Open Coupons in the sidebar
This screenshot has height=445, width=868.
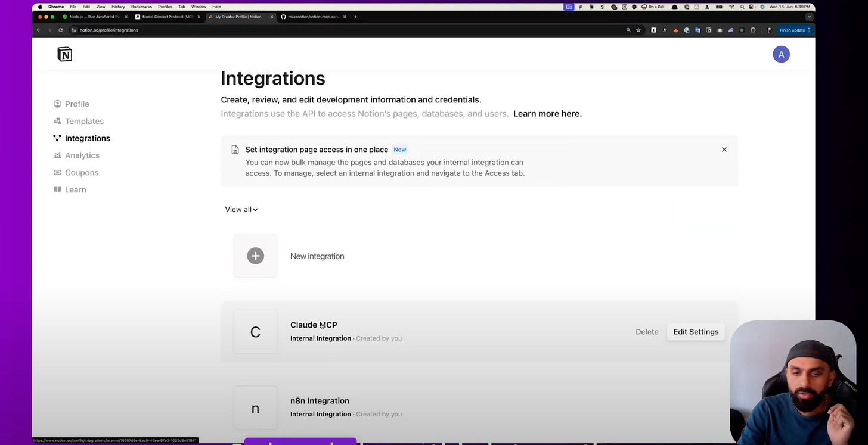click(x=76, y=173)
